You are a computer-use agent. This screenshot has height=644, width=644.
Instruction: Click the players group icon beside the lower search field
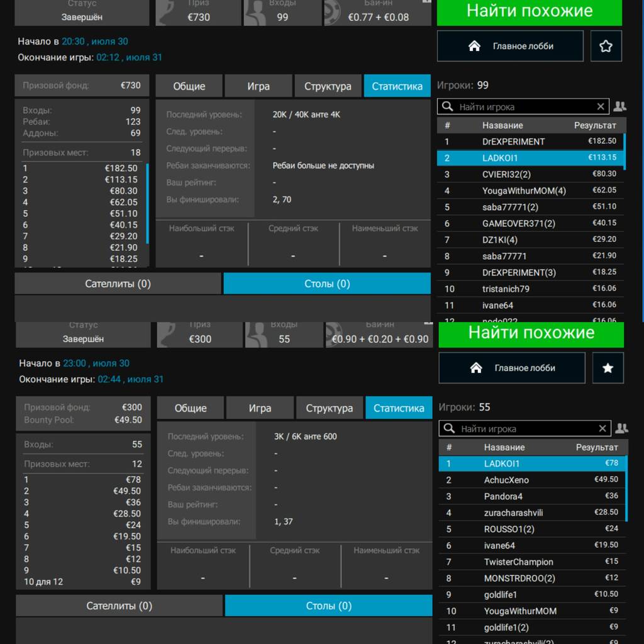[x=621, y=429]
